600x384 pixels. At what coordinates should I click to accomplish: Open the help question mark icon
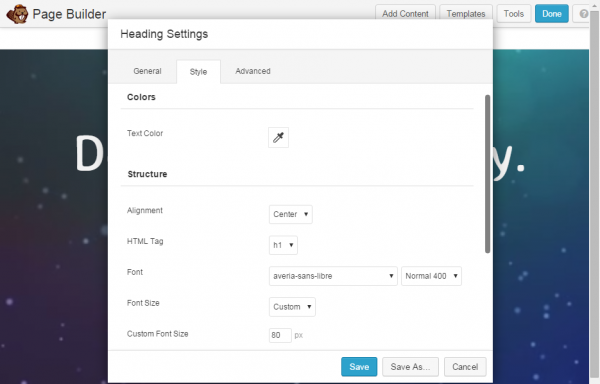click(583, 14)
